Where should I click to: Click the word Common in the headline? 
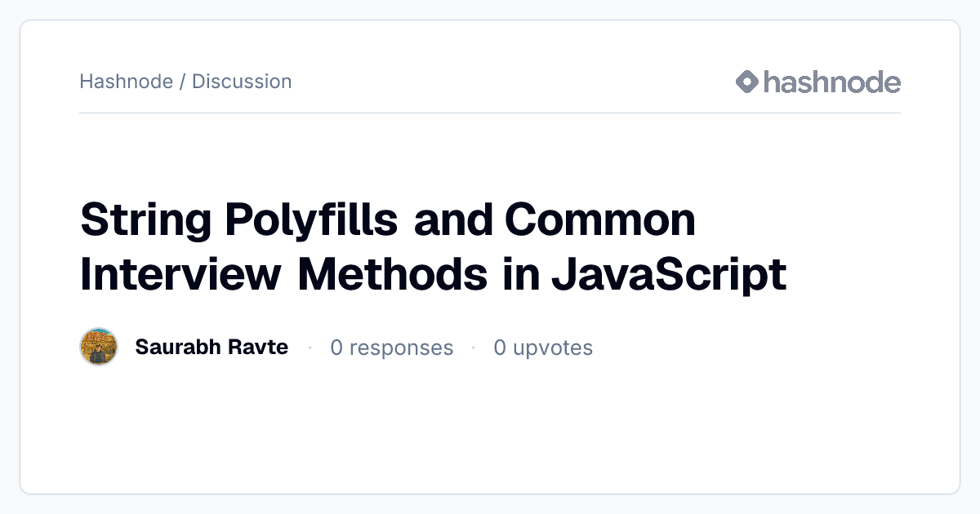(x=600, y=220)
